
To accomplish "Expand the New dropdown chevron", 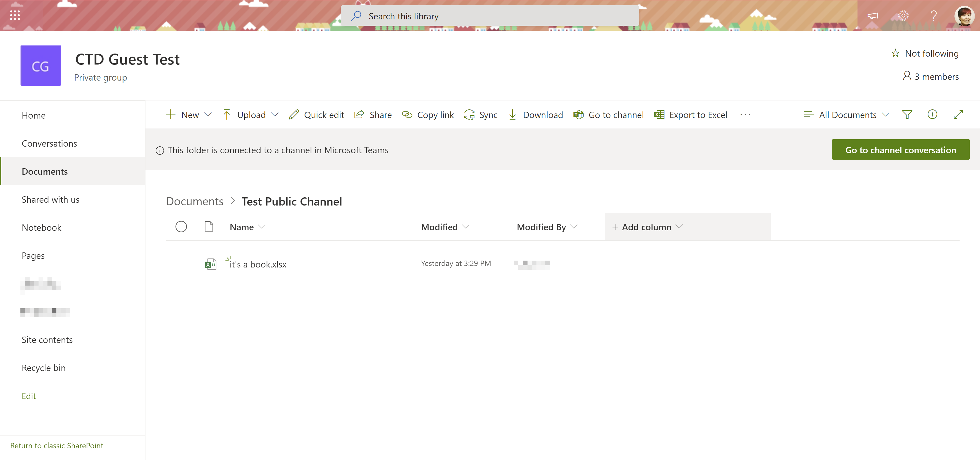I will pos(208,114).
